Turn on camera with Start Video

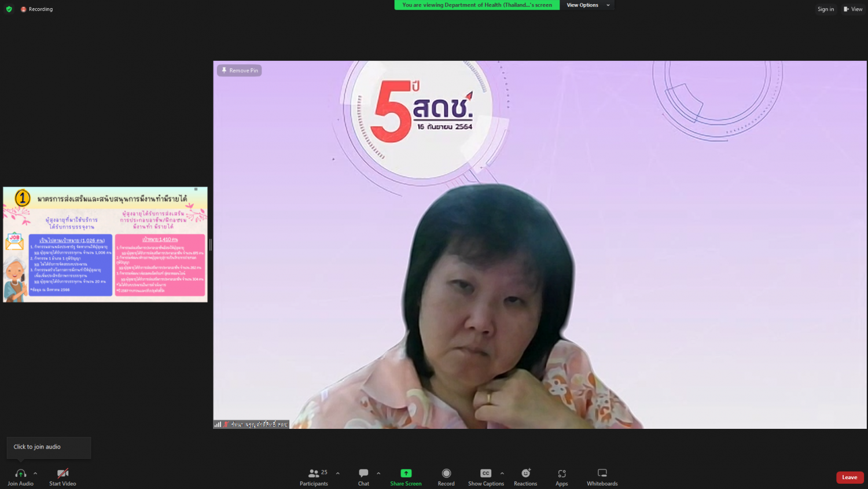(62, 477)
